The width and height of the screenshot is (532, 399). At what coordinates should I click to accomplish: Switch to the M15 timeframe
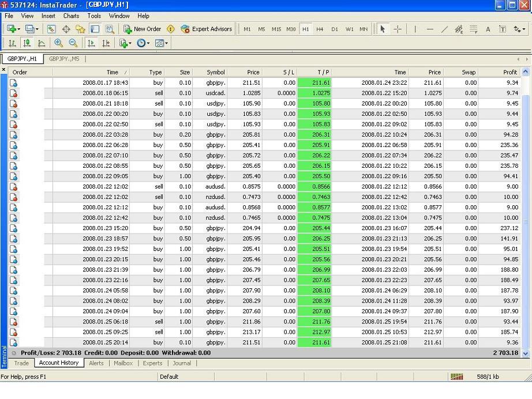[276, 29]
